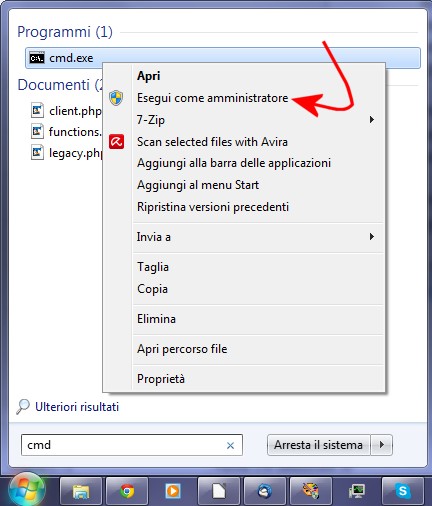
Task: Choose Proprietà from the context menu
Action: 161,379
